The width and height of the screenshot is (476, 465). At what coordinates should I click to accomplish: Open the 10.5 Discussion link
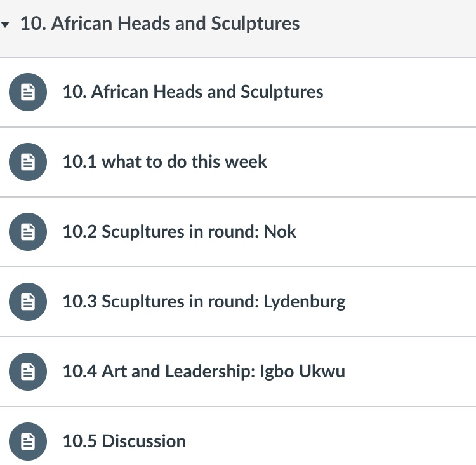pyautogui.click(x=124, y=441)
